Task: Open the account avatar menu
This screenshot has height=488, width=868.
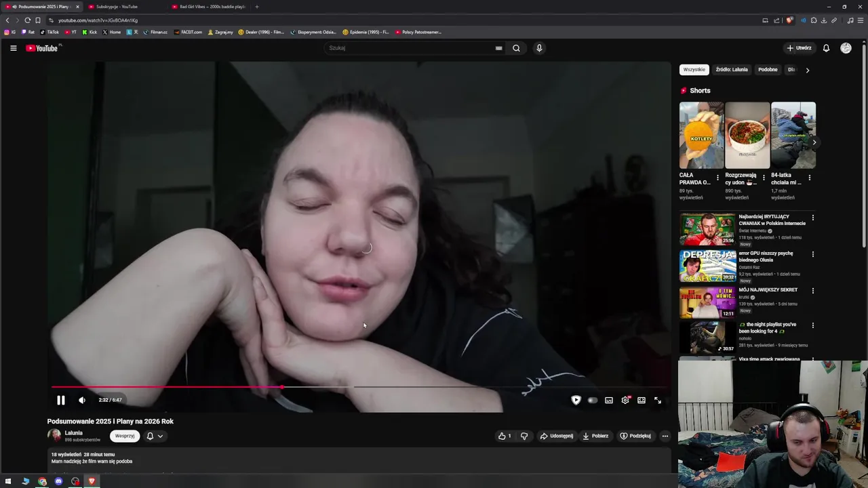Action: (x=846, y=48)
